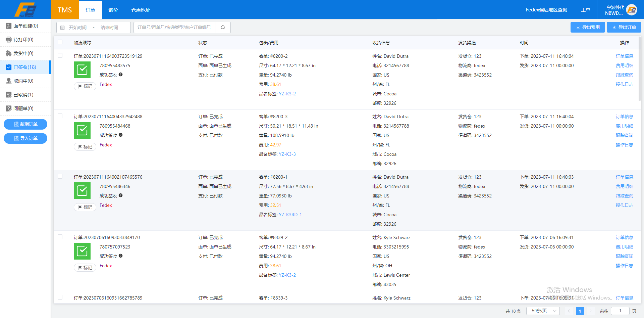
Task: Open Fedex偏远地区查询
Action: coord(546,10)
